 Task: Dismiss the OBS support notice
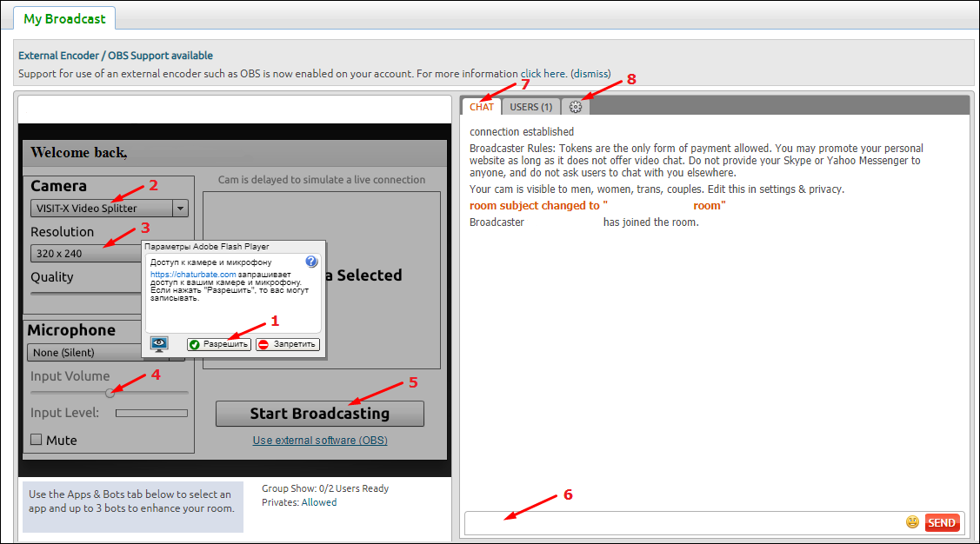pos(590,74)
